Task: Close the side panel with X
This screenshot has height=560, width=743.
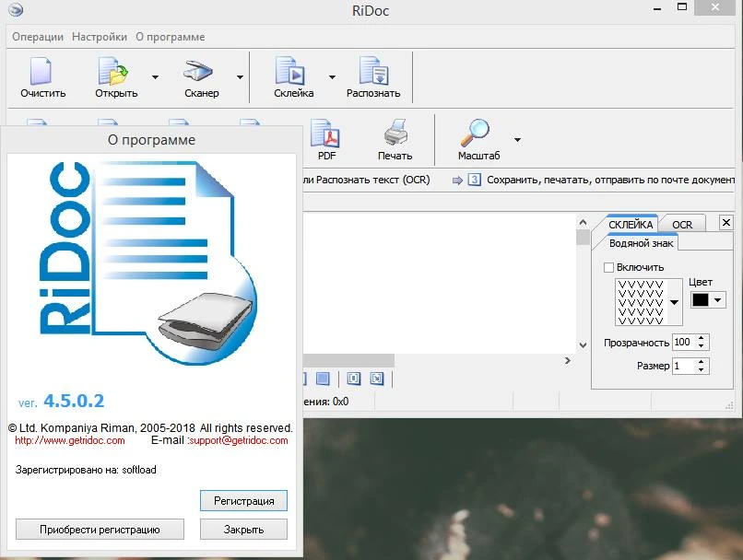Action: tap(725, 223)
